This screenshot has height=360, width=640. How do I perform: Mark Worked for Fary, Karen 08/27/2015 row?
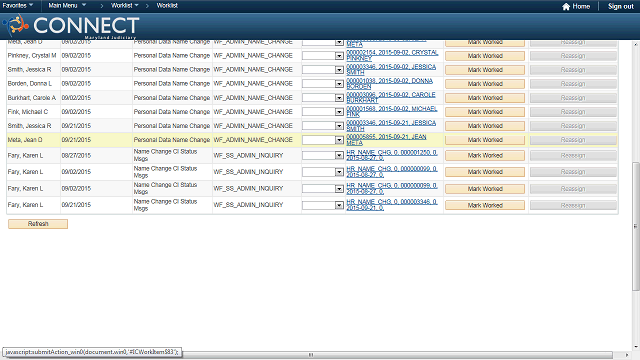(x=485, y=156)
